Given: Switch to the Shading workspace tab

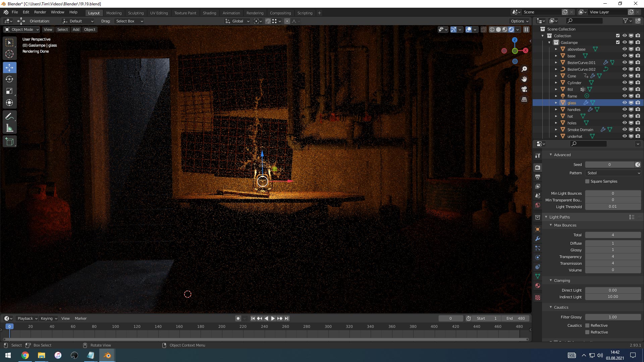Looking at the screenshot, I should point(209,13).
